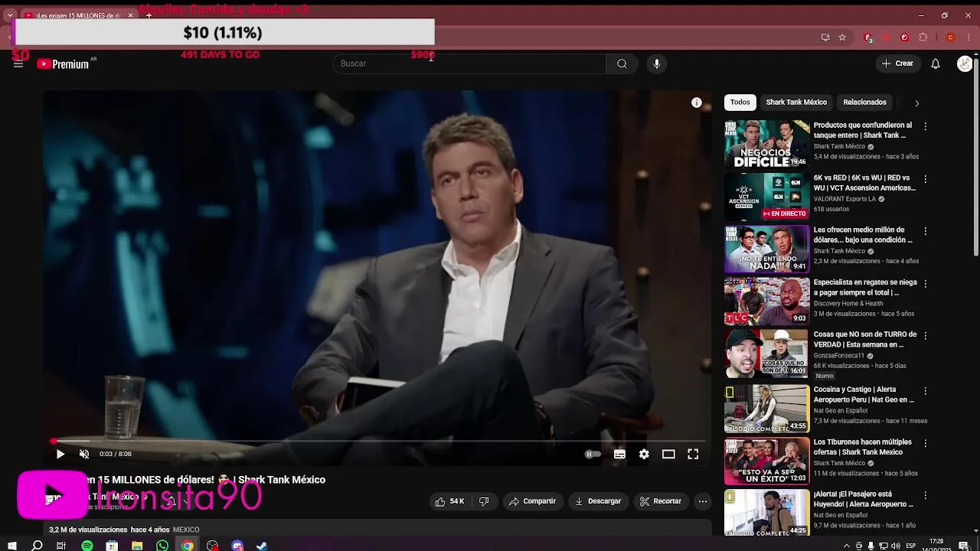Show next filter chips with arrow
Image resolution: width=980 pixels, height=551 pixels.
(916, 103)
